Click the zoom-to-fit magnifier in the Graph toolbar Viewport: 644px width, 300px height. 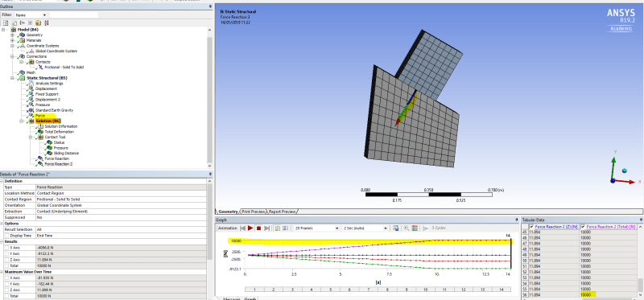(407, 228)
